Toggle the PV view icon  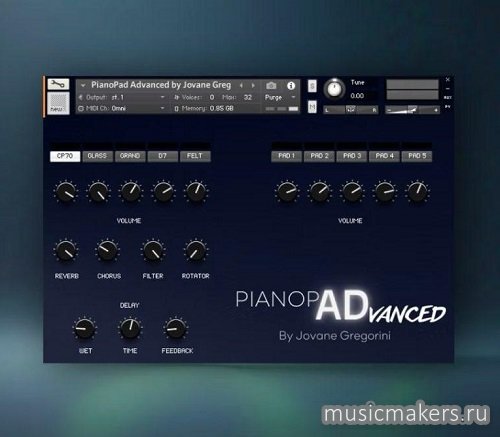(x=448, y=106)
